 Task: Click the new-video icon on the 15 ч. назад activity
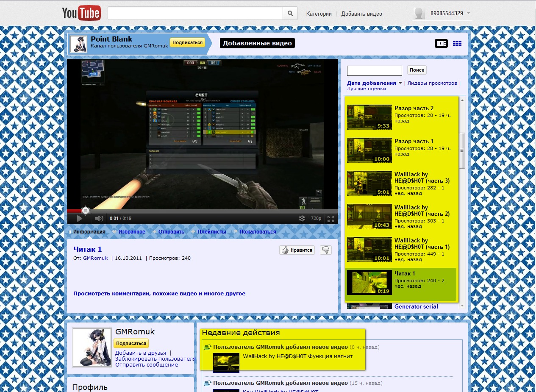[x=207, y=383]
